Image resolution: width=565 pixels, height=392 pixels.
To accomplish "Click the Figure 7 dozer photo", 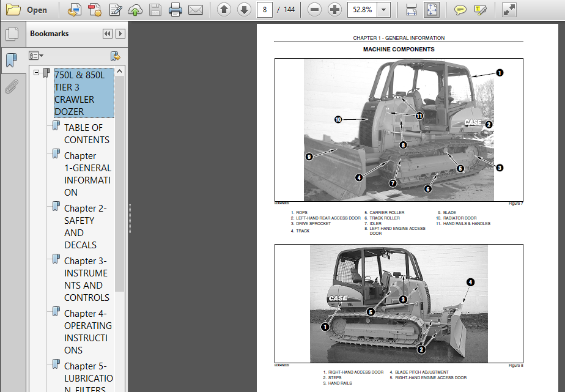I will (399, 130).
